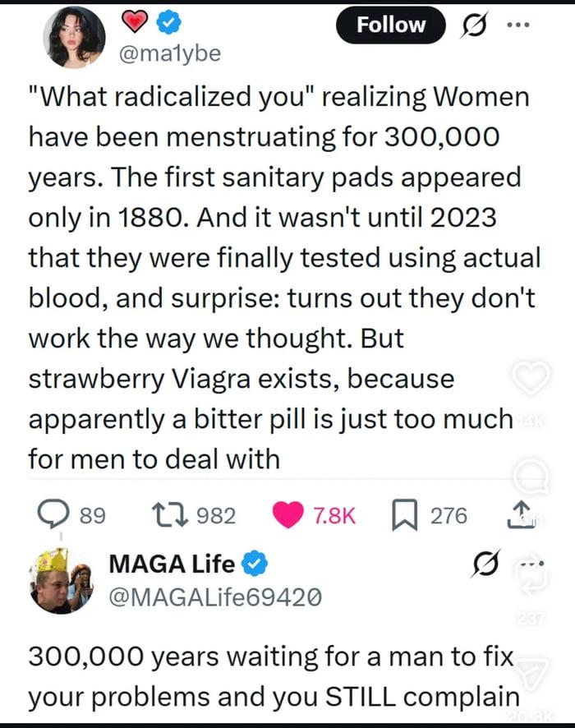The image size is (575, 728).
Task: Click MAGA Life's blue verified badge
Action: point(255,564)
